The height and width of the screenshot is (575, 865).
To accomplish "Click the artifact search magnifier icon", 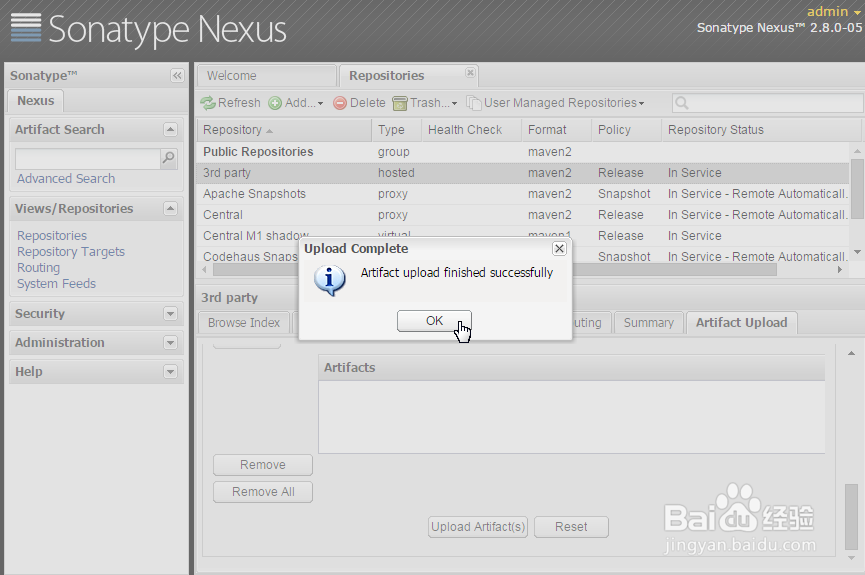I will (168, 158).
